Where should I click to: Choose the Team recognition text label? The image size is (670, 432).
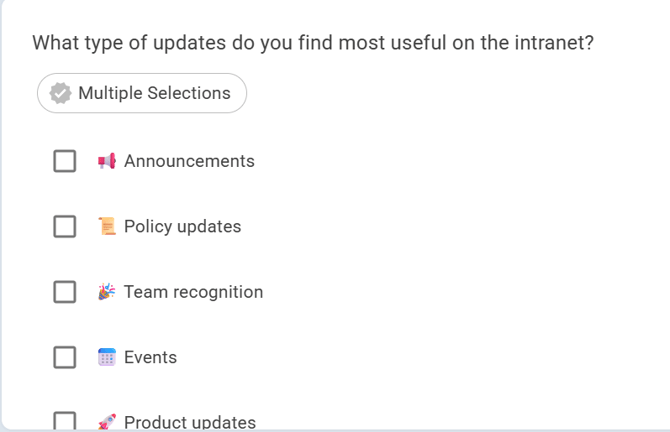pos(194,292)
